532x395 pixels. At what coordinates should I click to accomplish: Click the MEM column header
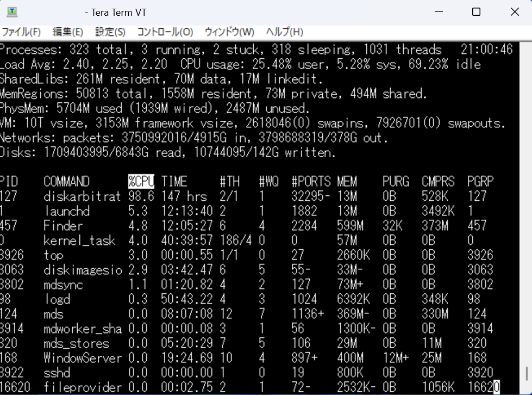tap(347, 181)
